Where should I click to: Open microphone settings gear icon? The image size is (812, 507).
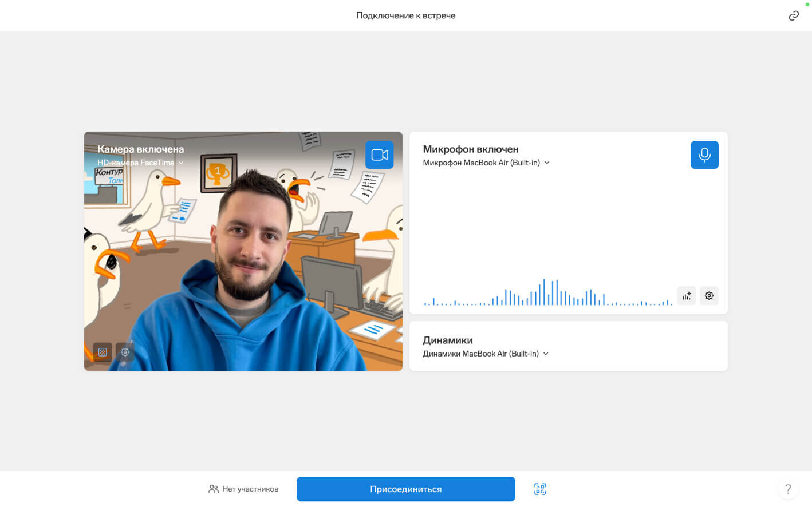pos(709,296)
